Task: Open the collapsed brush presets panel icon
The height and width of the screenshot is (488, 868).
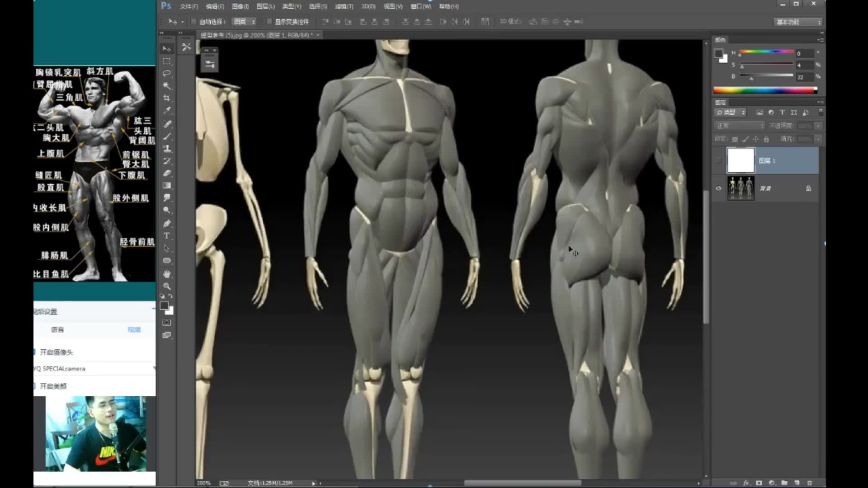Action: point(186,47)
